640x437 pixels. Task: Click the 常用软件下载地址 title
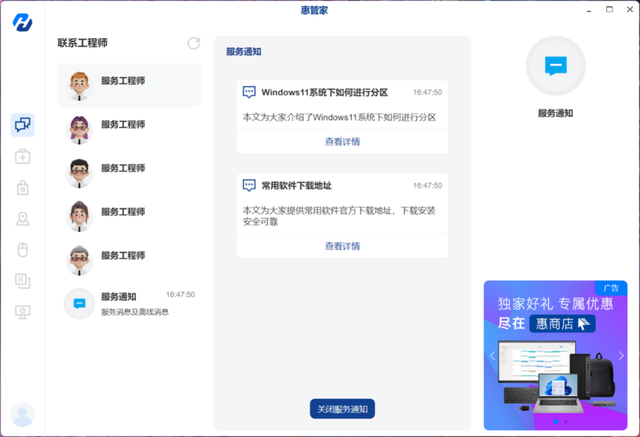pos(296,186)
